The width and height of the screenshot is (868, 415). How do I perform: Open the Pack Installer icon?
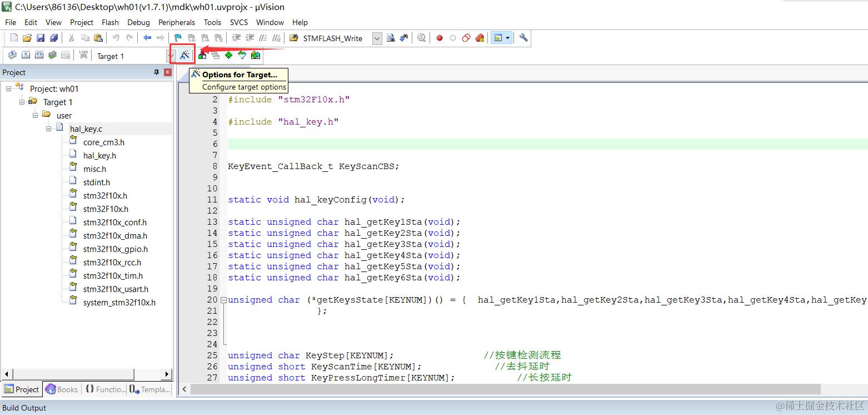(256, 55)
